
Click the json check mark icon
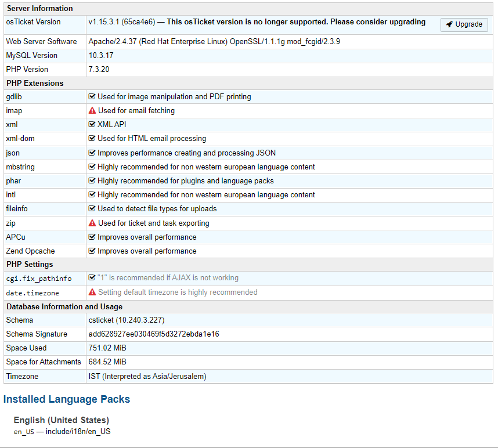[92, 153]
